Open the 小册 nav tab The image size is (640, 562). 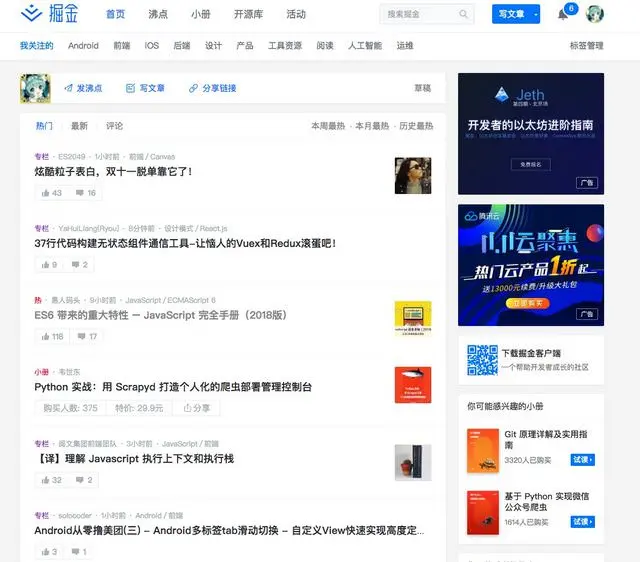[200, 14]
